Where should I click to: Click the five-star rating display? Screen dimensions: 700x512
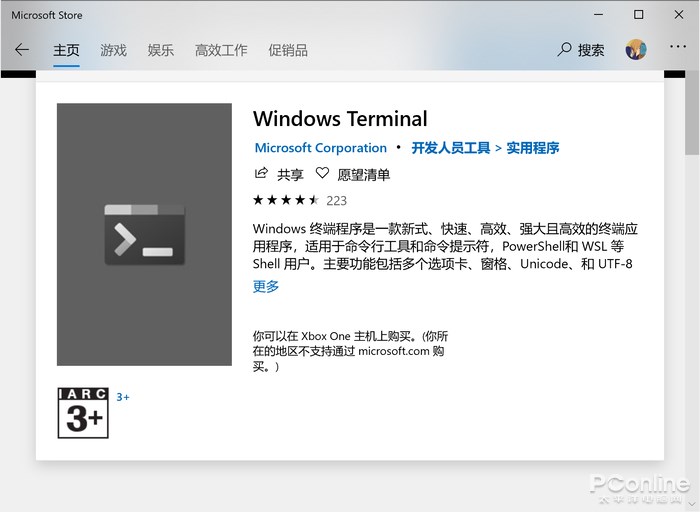click(x=286, y=200)
